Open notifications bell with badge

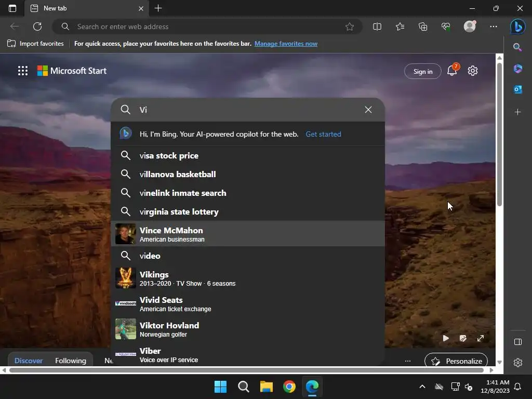point(453,70)
